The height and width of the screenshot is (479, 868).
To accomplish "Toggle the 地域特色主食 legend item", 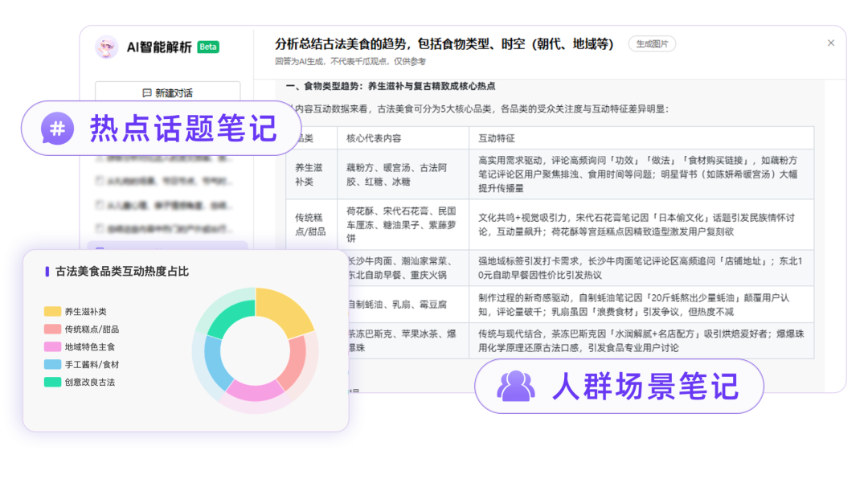I will [80, 346].
